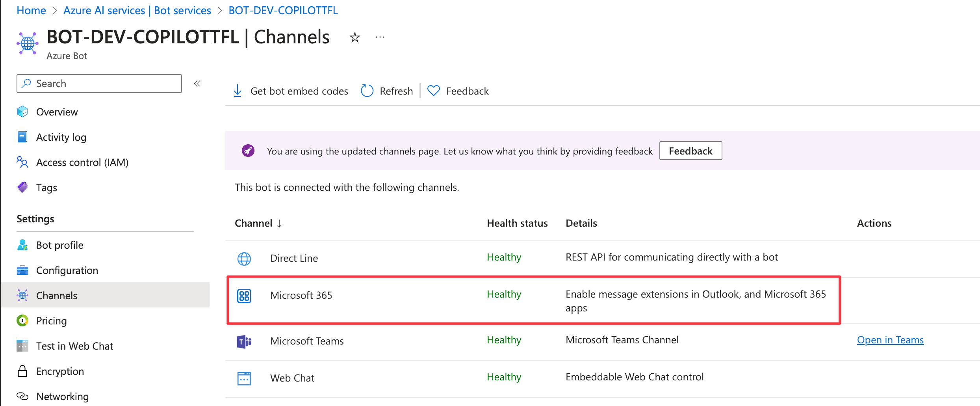The image size is (980, 406).
Task: Click the Bot profile icon
Action: coord(22,245)
